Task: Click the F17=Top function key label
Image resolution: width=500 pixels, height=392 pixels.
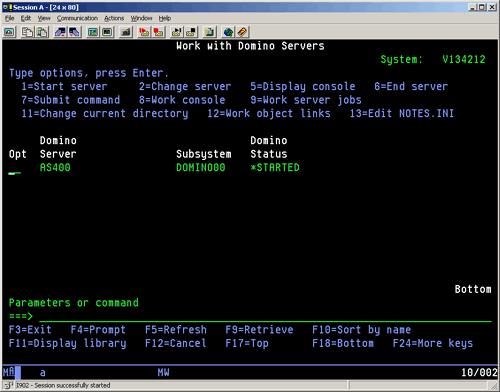Action: click(247, 343)
